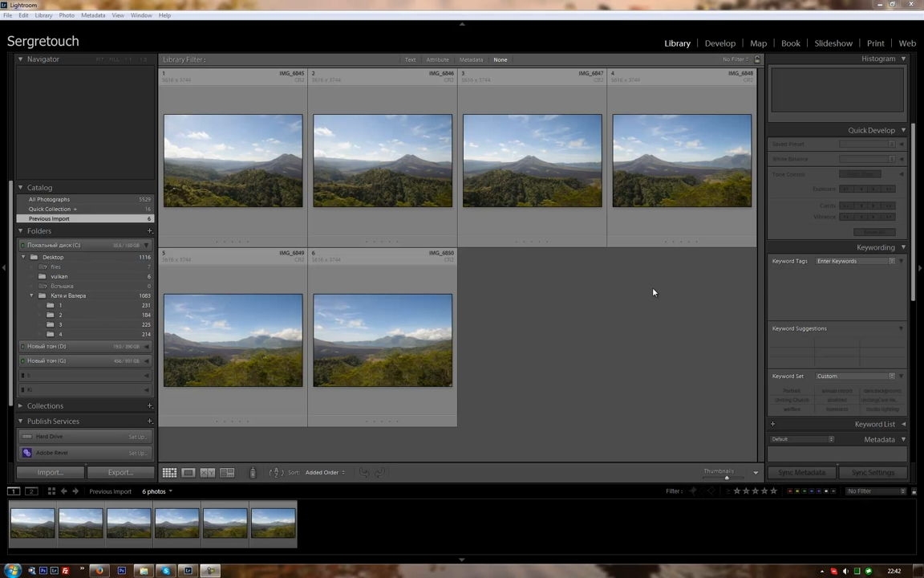Screen dimensions: 924x578
Task: Open the View menu
Action: point(118,15)
